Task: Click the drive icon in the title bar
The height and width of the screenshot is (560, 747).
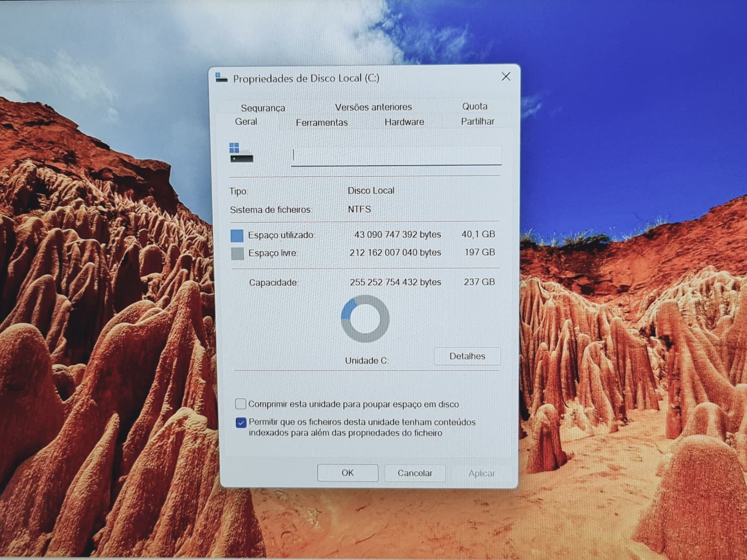Action: pos(221,78)
